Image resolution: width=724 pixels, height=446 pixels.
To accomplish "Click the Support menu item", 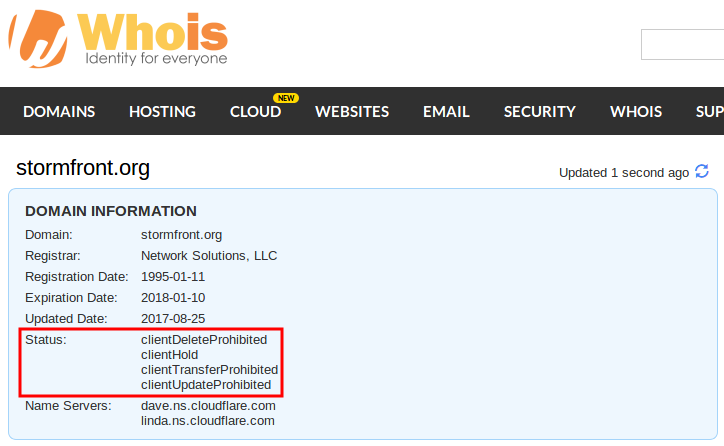I will tap(708, 112).
